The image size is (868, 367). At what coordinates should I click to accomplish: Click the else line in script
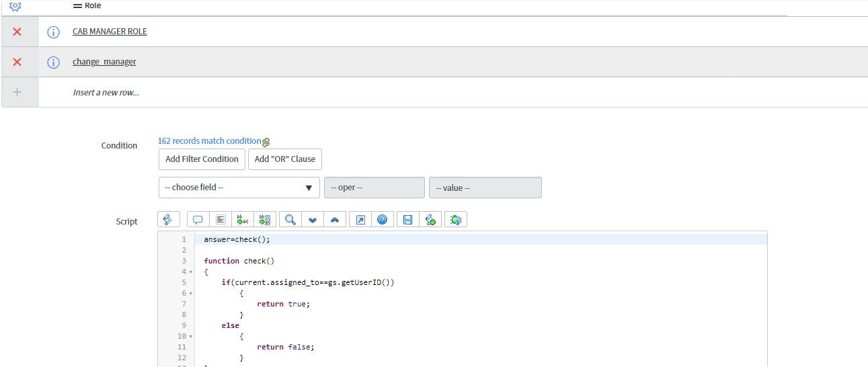tap(230, 325)
